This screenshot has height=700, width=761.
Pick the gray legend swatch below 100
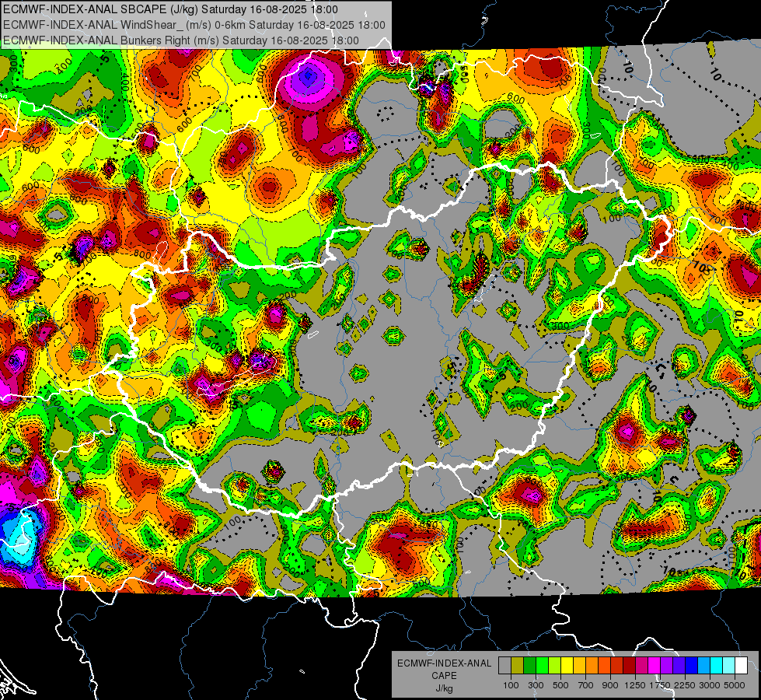pyautogui.click(x=504, y=665)
